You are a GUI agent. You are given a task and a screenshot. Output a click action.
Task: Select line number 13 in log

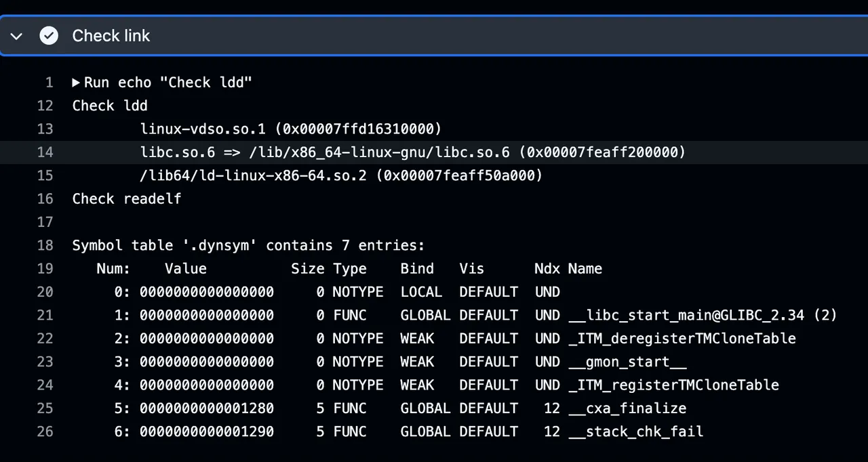pyautogui.click(x=45, y=129)
